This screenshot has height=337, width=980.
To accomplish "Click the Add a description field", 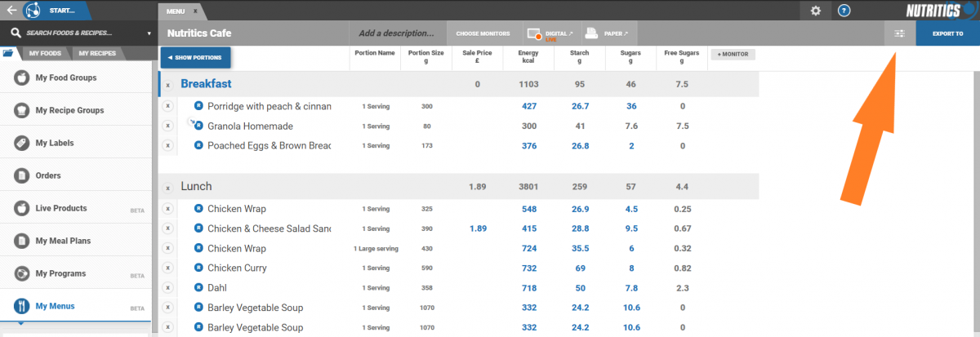I will 398,33.
